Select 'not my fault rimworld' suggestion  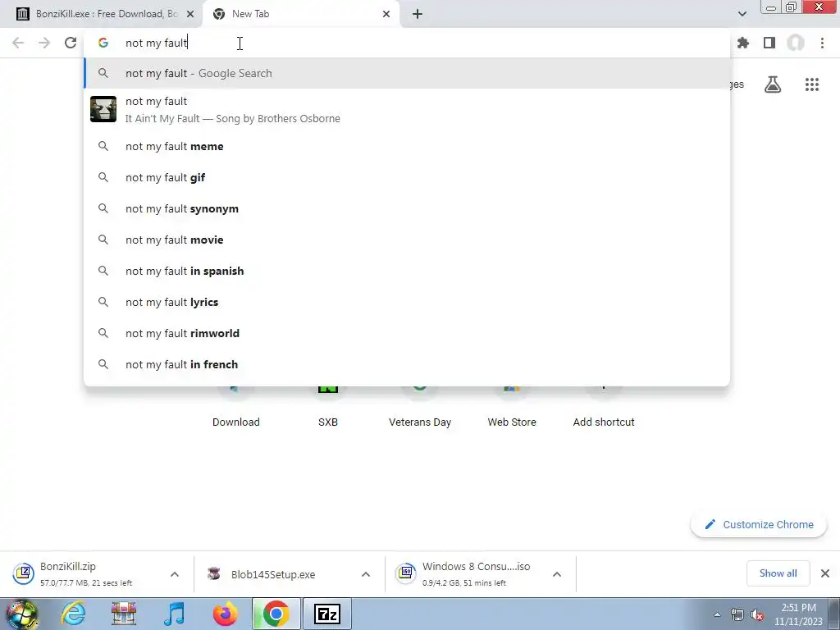pyautogui.click(x=407, y=333)
